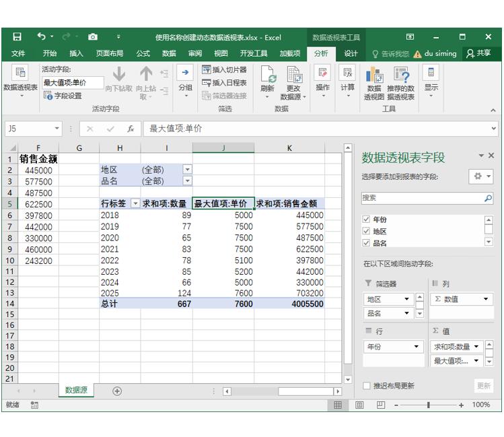Add a new sheet with plus icon
The height and width of the screenshot is (437, 504).
pos(117,391)
